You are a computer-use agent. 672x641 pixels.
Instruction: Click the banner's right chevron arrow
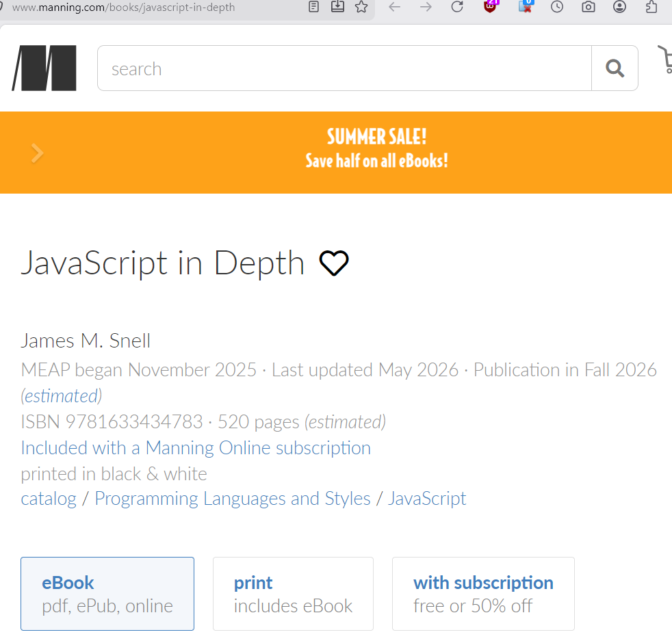coord(37,153)
